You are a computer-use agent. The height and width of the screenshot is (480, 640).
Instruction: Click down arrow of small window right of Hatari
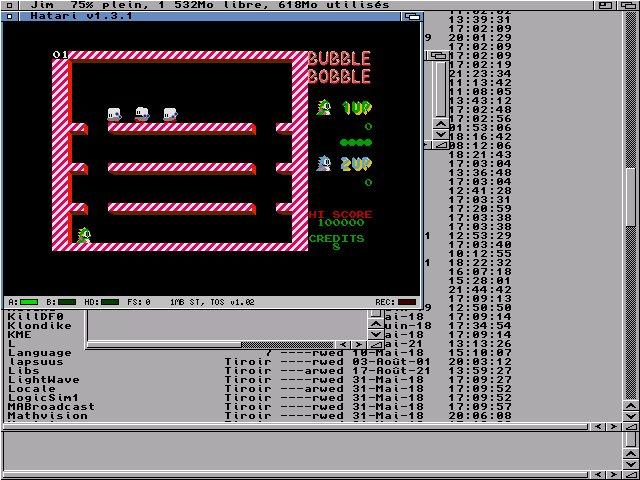pos(440,134)
